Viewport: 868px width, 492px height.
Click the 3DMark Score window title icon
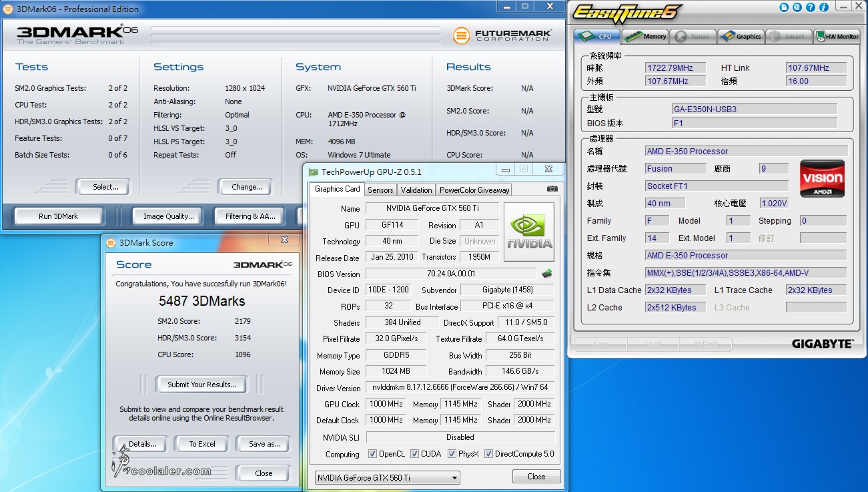[111, 242]
